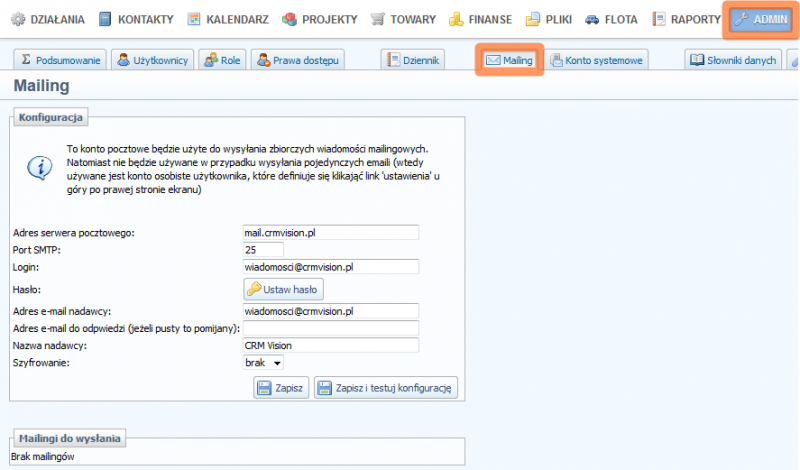
Task: Click the Mailing page heading
Action: (41, 85)
